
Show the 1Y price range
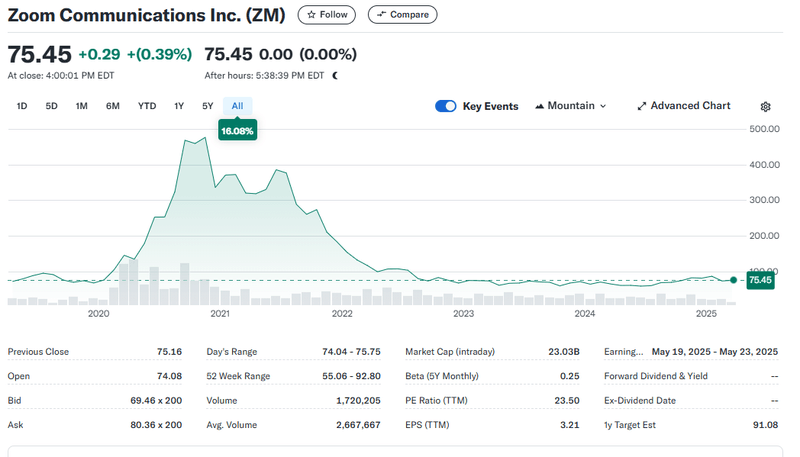pos(179,106)
